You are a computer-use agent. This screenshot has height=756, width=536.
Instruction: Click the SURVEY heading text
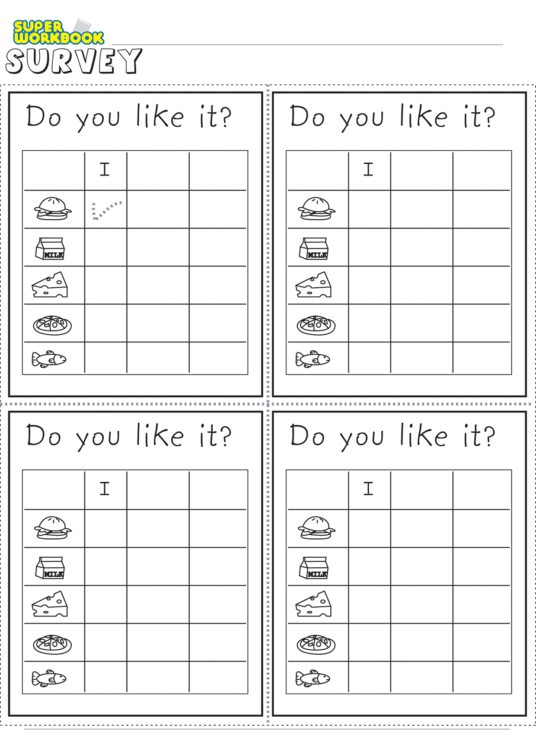(73, 61)
